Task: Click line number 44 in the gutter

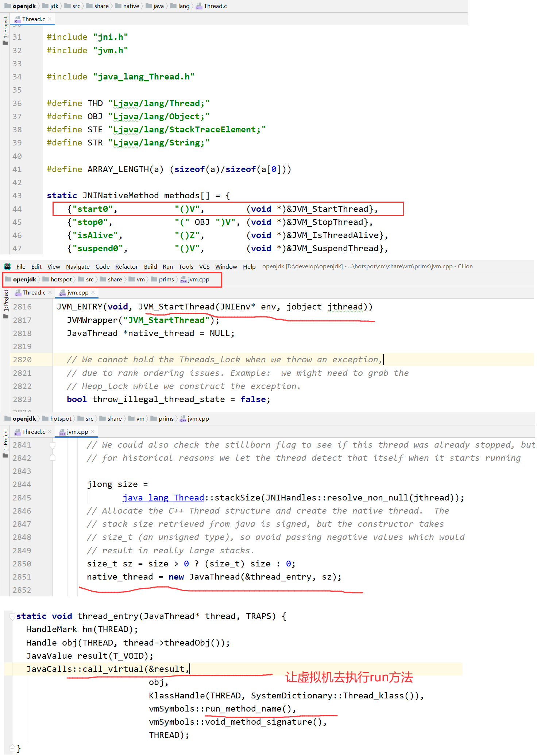Action: click(17, 209)
